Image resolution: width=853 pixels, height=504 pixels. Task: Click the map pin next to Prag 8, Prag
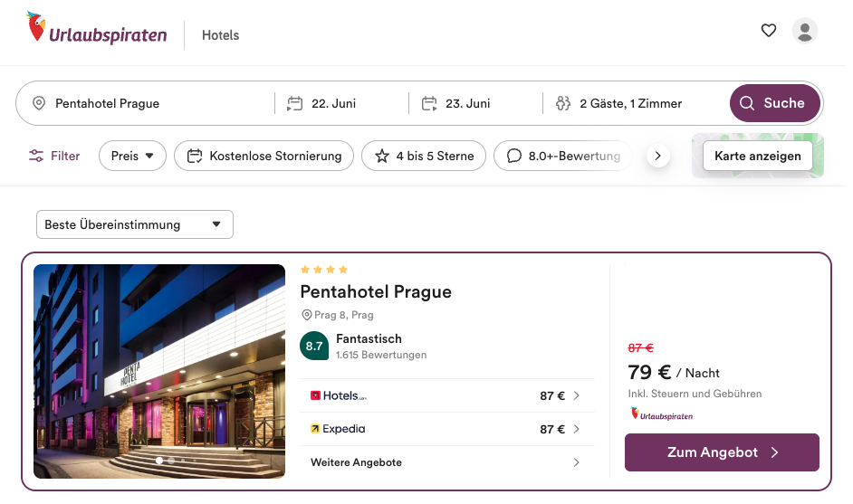click(307, 315)
